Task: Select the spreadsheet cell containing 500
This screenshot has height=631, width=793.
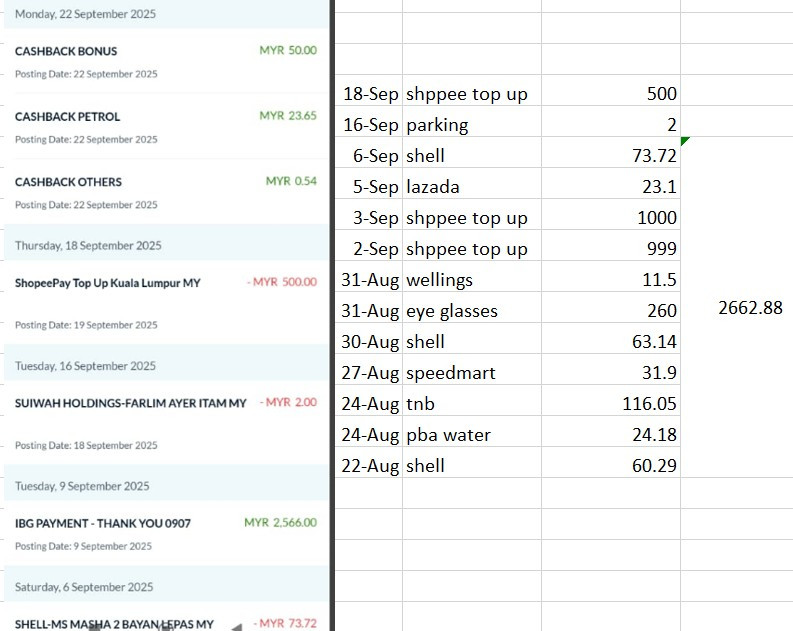Action: coord(611,91)
